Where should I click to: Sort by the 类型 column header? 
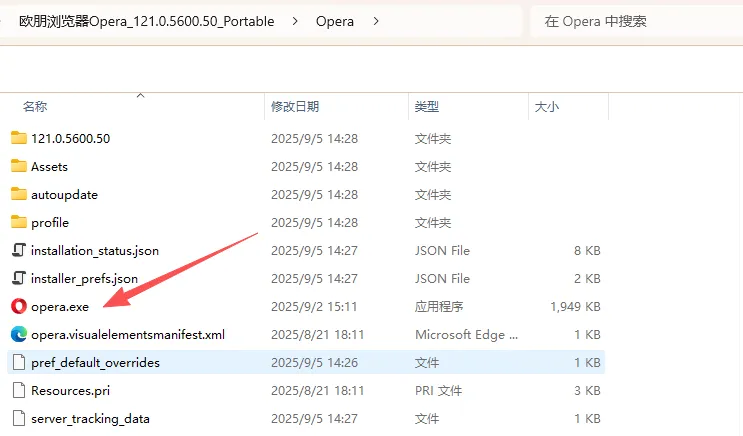pos(426,107)
